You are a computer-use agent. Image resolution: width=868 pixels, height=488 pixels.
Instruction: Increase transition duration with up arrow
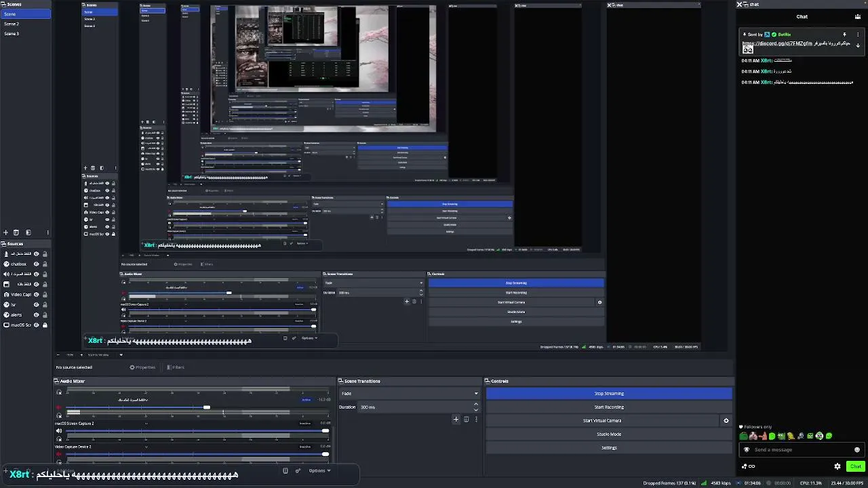(476, 405)
